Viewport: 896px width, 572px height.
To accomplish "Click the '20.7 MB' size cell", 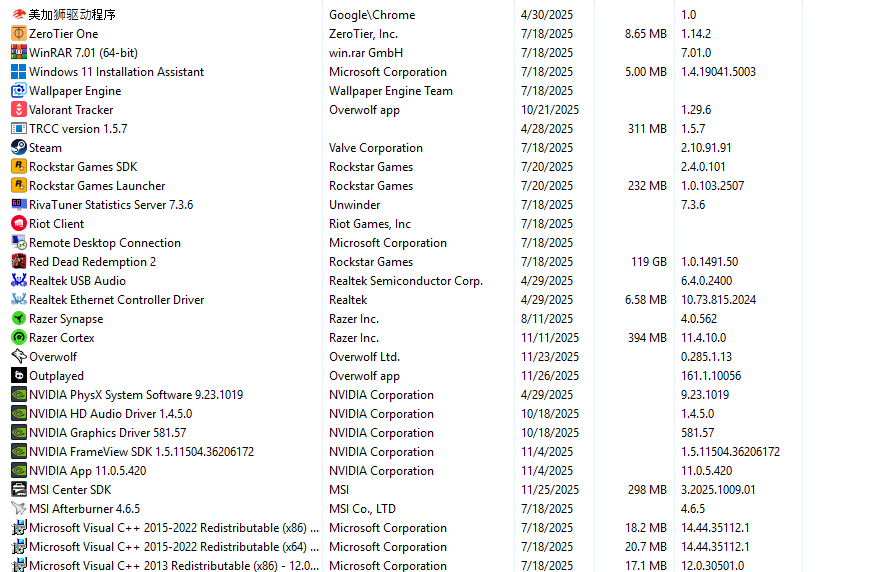I will tap(646, 546).
